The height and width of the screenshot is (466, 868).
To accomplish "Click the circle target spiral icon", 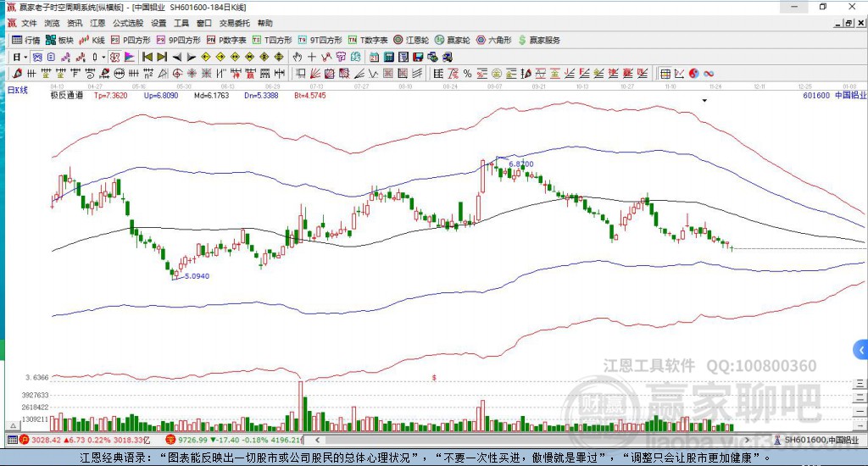I will click(177, 73).
